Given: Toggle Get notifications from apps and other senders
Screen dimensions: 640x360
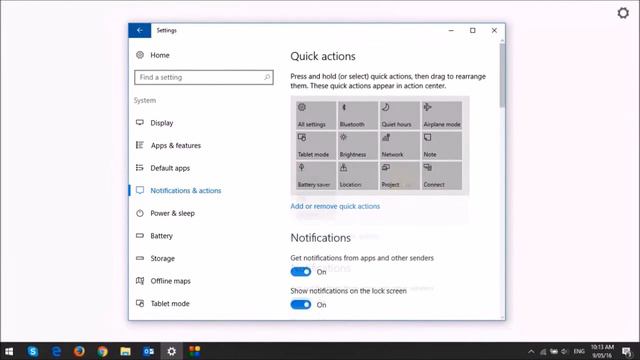Looking at the screenshot, I should [301, 272].
